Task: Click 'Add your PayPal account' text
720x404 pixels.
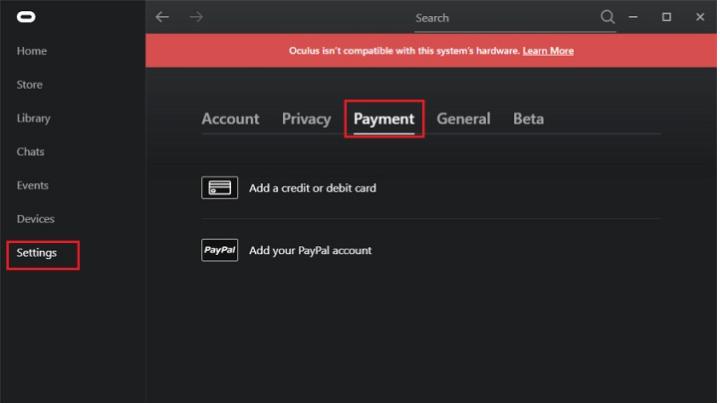Action: [x=310, y=250]
